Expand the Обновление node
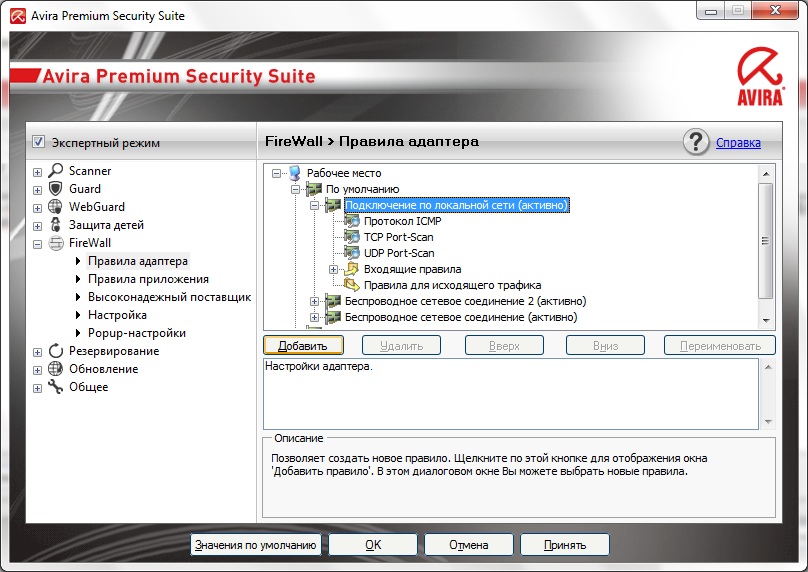Image resolution: width=808 pixels, height=572 pixels. coord(37,371)
